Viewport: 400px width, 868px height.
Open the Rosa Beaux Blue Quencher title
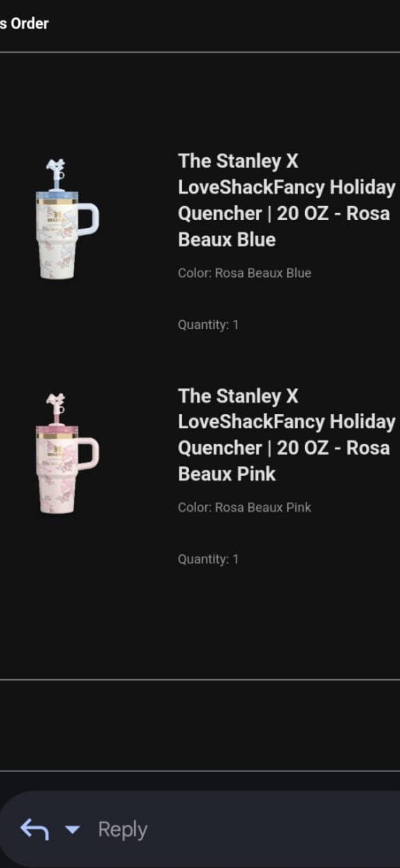coord(287,200)
